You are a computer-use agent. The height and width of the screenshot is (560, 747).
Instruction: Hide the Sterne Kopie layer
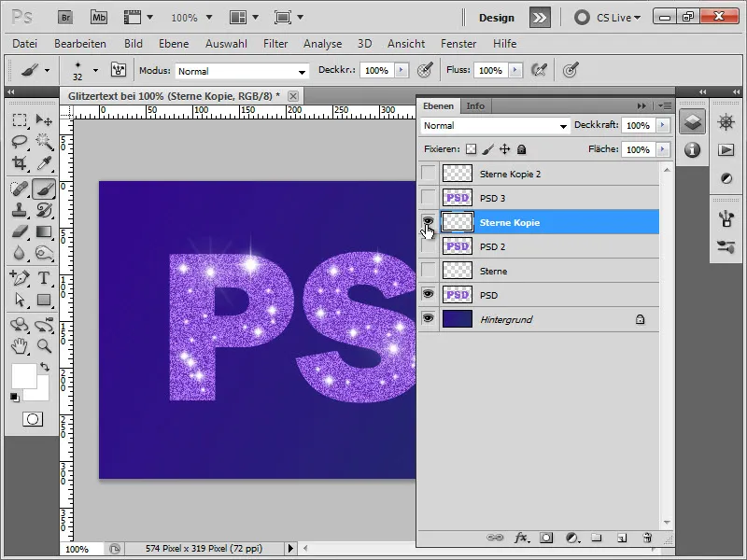click(x=429, y=221)
